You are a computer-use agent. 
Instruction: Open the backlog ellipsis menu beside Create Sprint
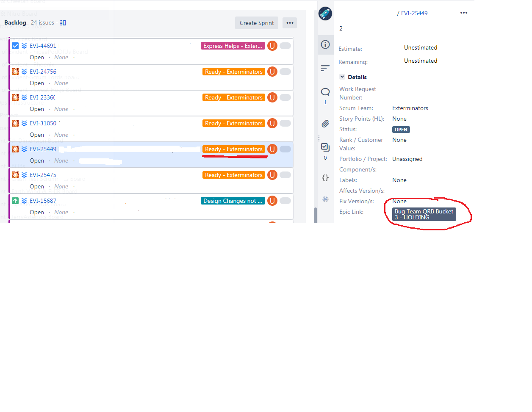tap(290, 23)
